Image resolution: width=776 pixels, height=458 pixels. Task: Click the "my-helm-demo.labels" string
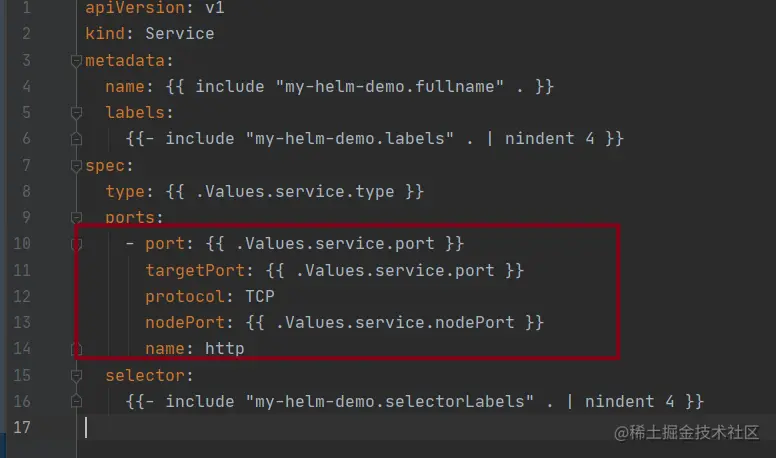pos(349,139)
